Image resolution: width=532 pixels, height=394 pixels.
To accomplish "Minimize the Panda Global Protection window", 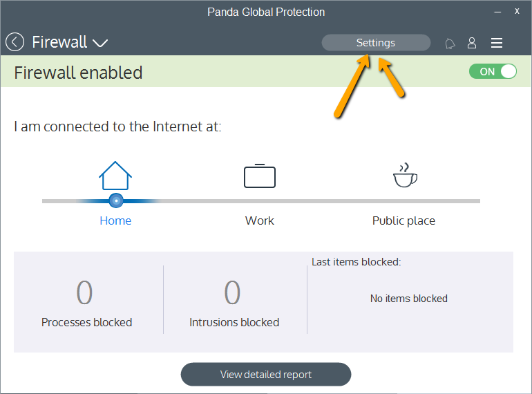I will pos(497,12).
